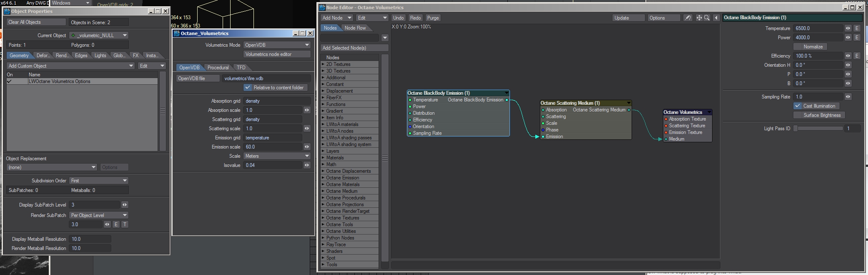The width and height of the screenshot is (868, 275).
Task: Click Isovalue spinner arrows
Action: coord(307,165)
